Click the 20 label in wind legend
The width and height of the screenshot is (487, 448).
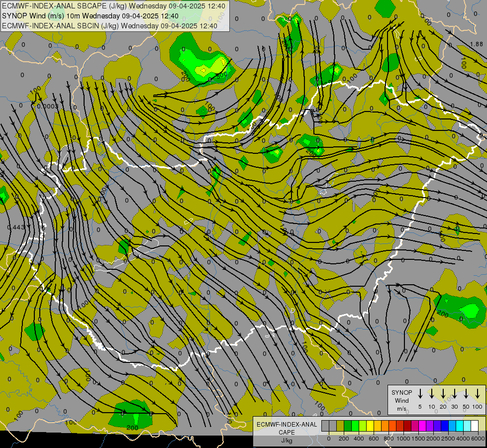pos(443,407)
